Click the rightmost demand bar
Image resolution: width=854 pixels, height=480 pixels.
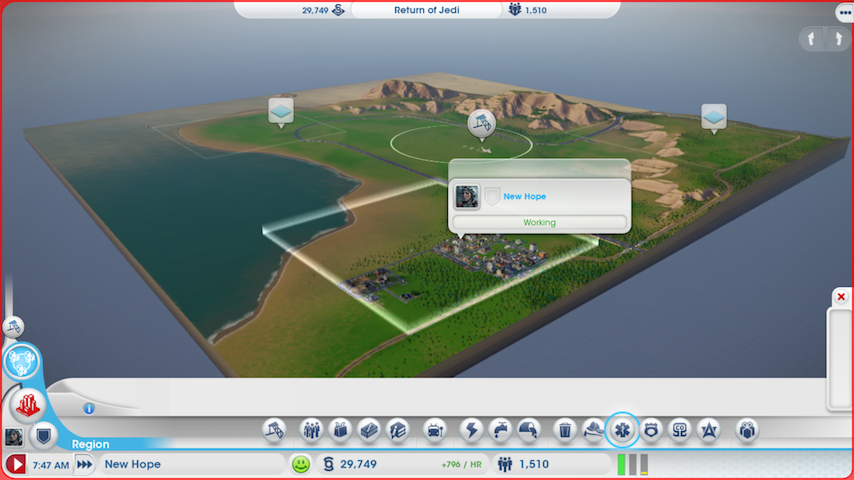[644, 464]
